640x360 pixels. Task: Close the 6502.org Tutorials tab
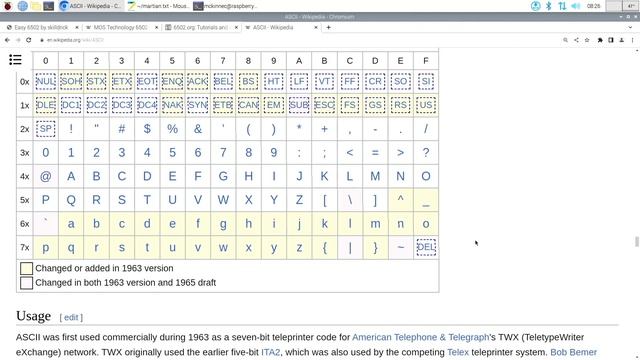point(236,27)
